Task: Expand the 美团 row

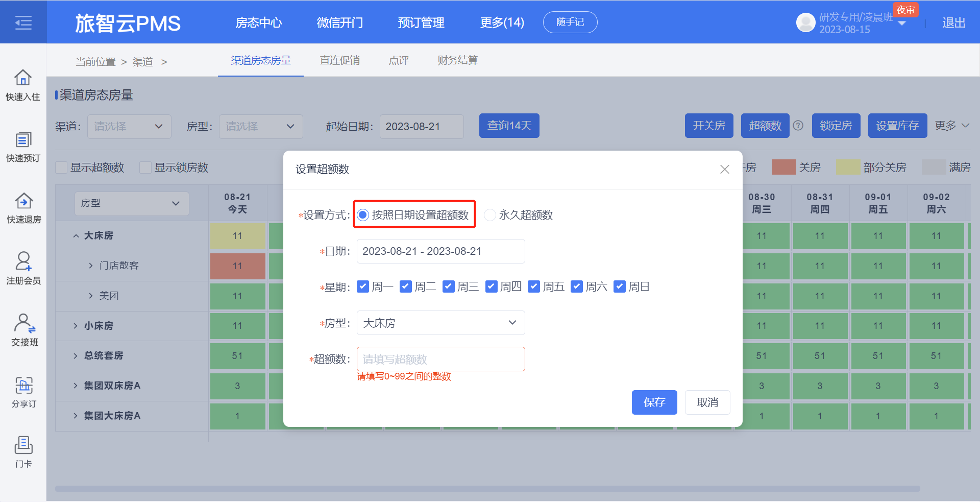Action: [x=91, y=296]
